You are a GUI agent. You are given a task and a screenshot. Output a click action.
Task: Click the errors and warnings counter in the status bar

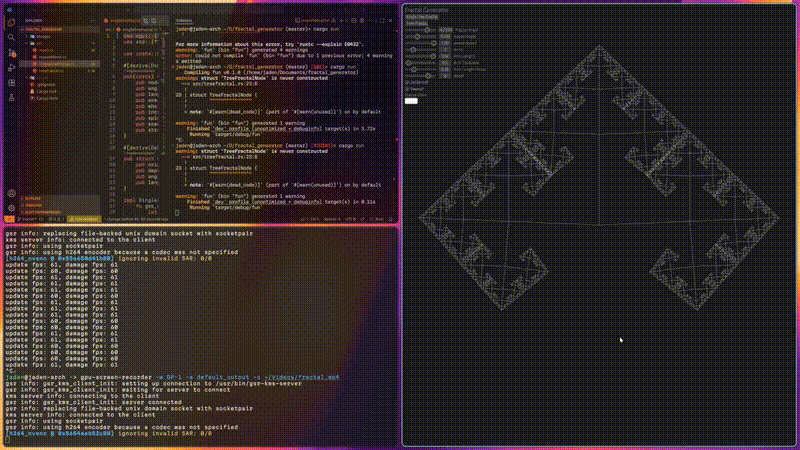(56, 219)
